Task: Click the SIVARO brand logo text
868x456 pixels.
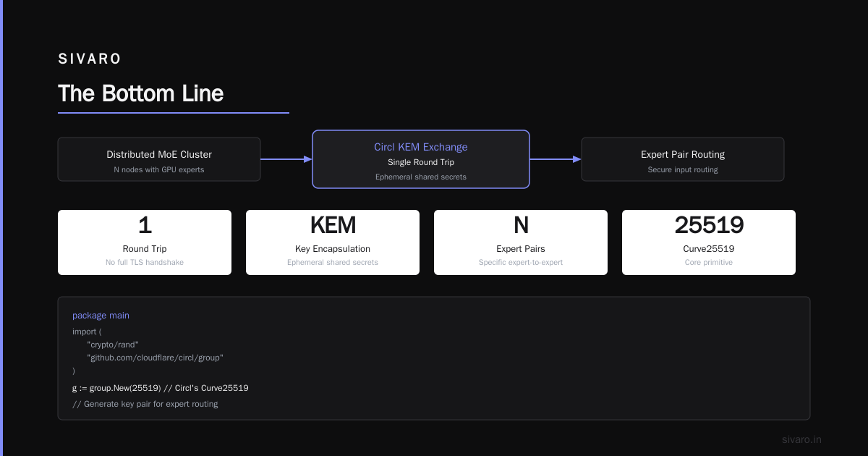Action: [90, 59]
